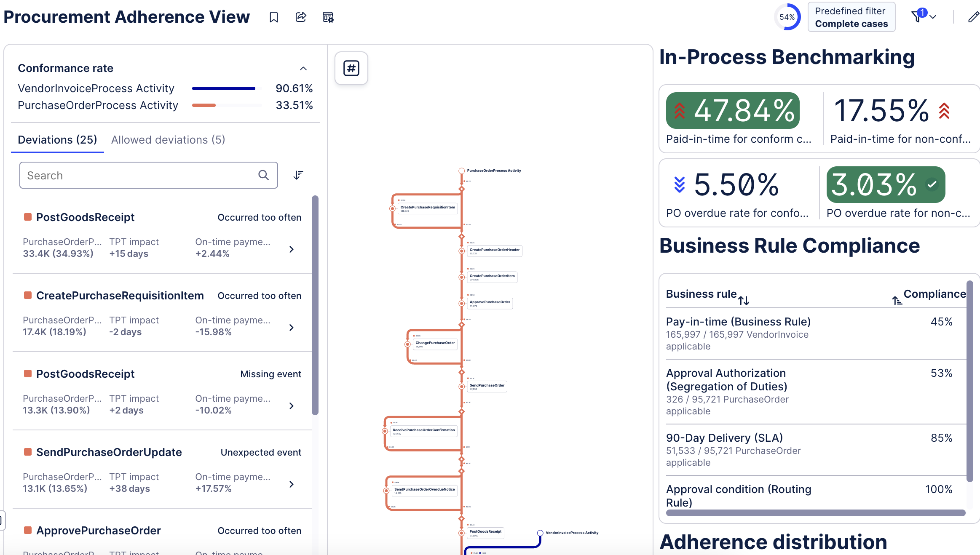The height and width of the screenshot is (555, 980).
Task: Toggle the hash number display button
Action: click(351, 68)
